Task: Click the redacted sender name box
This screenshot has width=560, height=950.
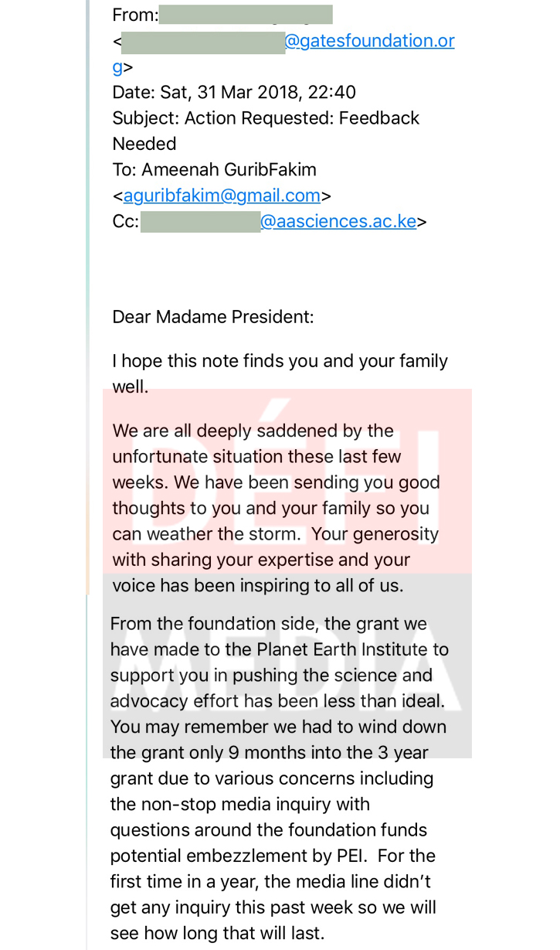Action: pos(245,15)
